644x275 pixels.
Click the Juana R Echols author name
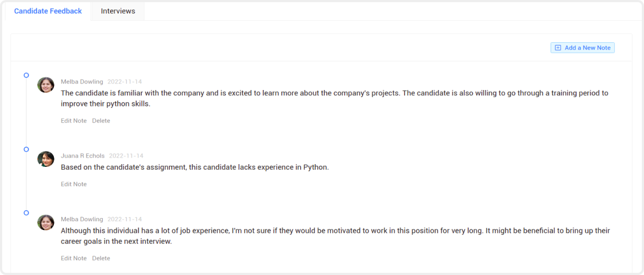click(x=82, y=155)
